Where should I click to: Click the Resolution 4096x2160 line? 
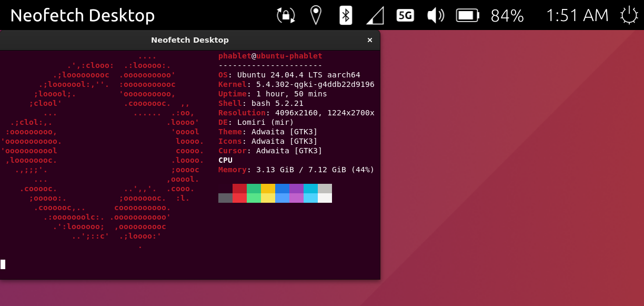(296, 113)
